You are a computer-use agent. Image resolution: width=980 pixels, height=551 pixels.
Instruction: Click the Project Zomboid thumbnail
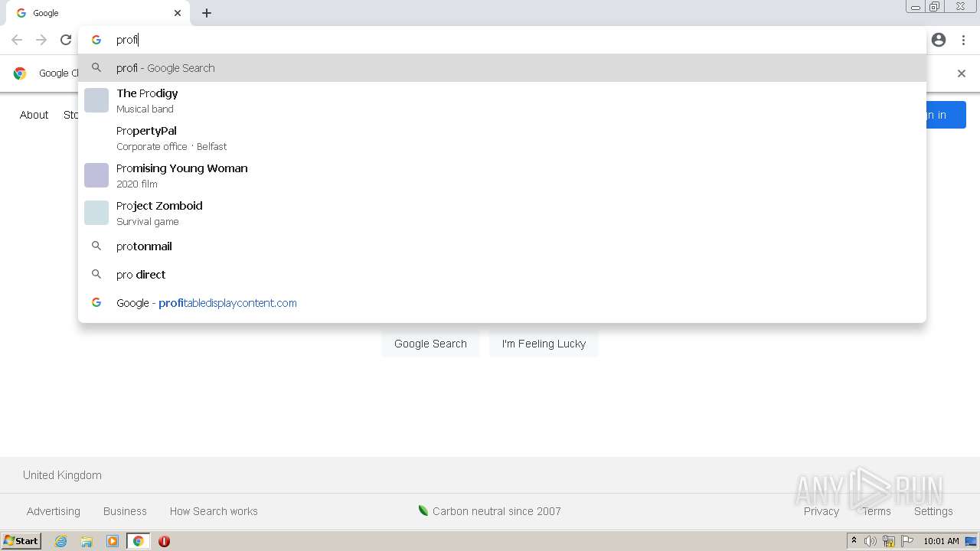pyautogui.click(x=96, y=213)
